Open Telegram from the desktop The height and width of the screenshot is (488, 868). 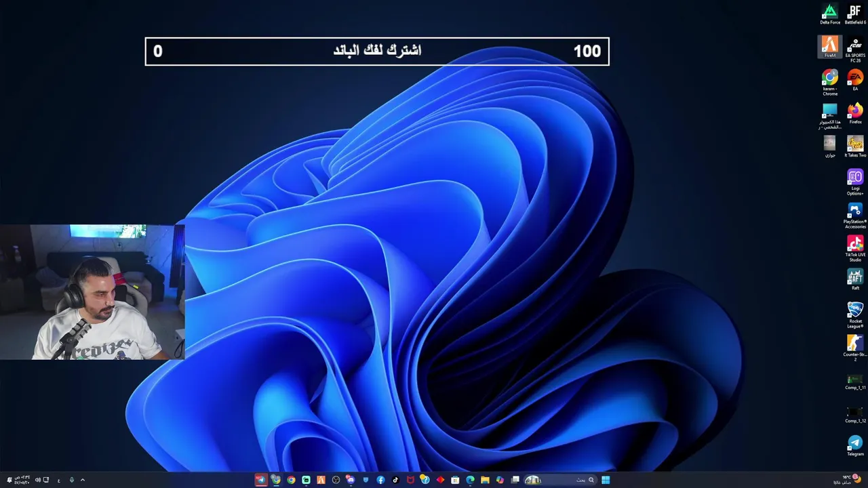855,446
